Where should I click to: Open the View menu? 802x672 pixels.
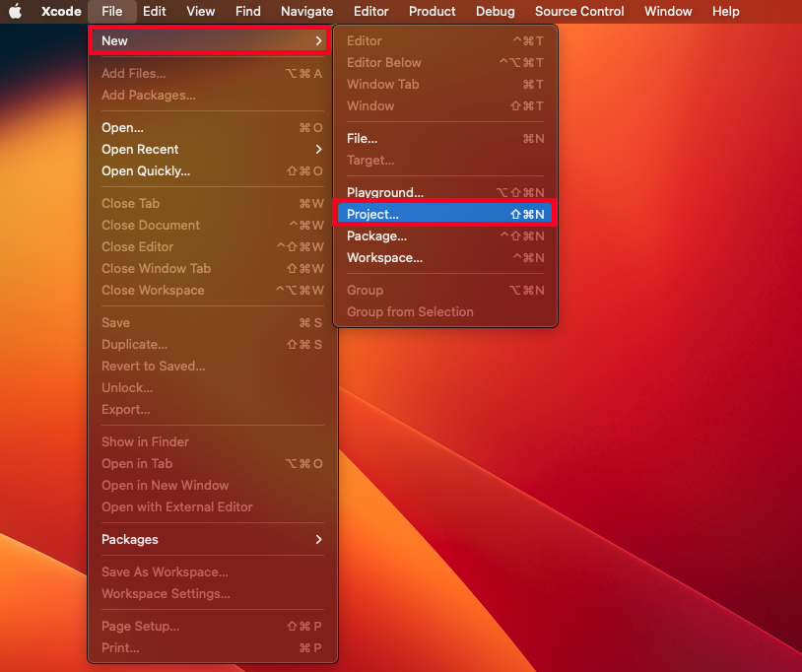tap(201, 11)
